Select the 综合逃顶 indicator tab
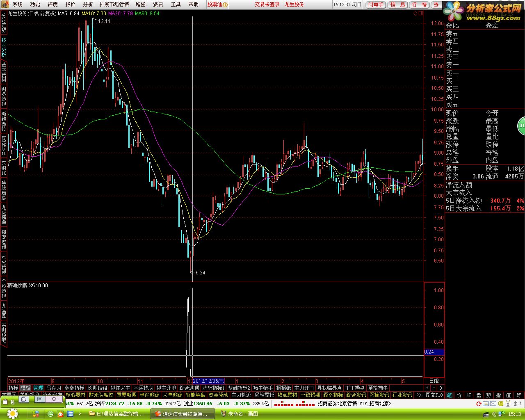Screen dimensions: 525x420 click(189, 388)
